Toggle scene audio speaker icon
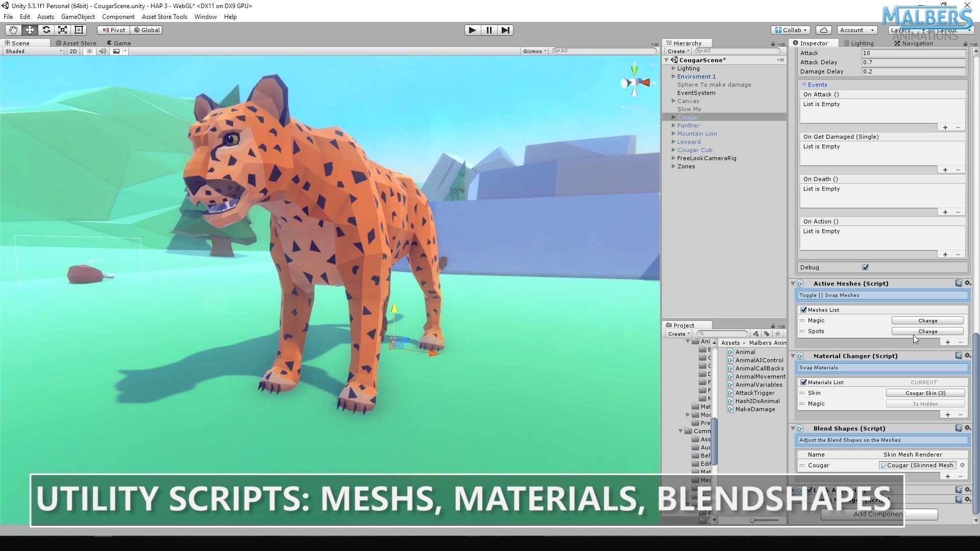 click(x=103, y=51)
